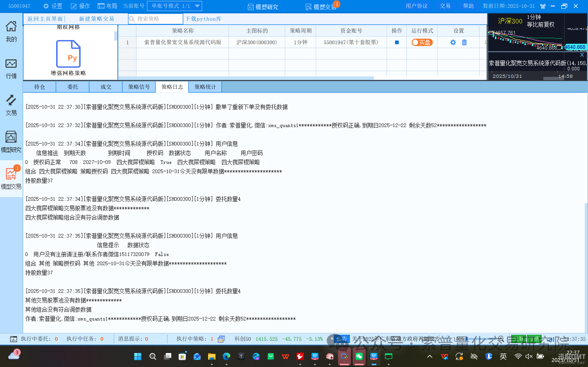Click the gear icon to configure the strategy
Viewport: 588px width, 367px height.
(x=453, y=42)
